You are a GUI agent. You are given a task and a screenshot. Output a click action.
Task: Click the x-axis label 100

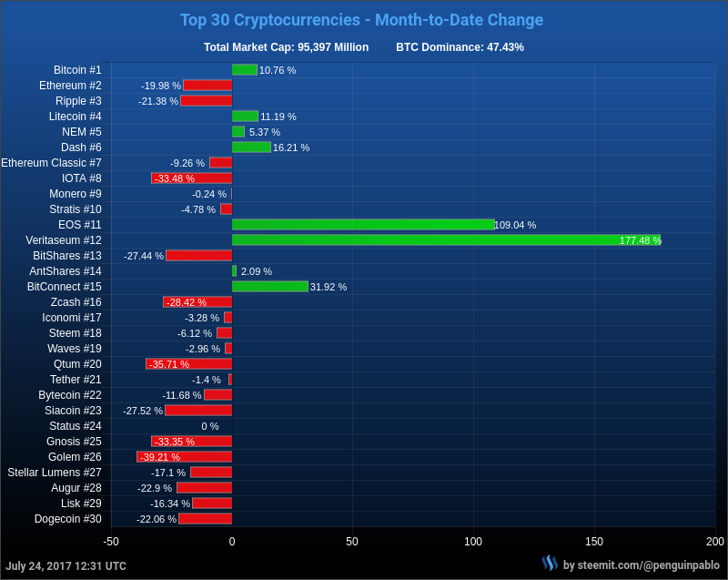tap(473, 542)
